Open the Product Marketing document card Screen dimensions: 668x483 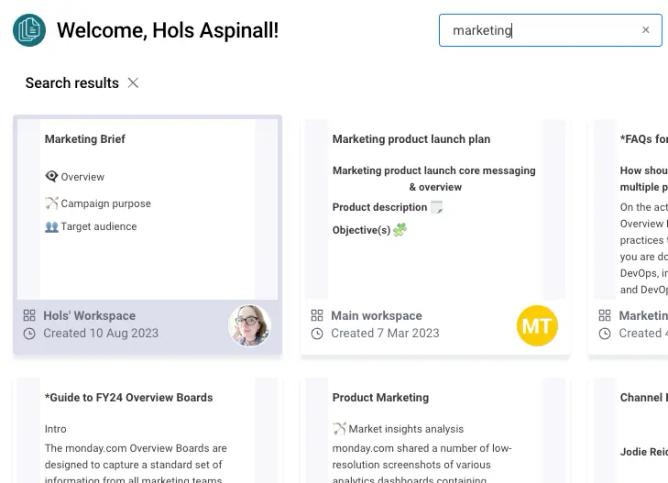pyautogui.click(x=435, y=429)
